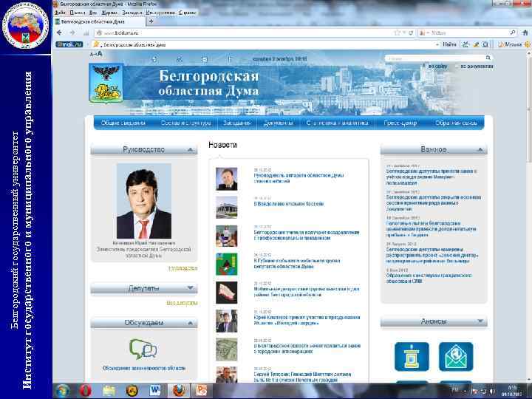Open the Обсуждение законопроектов области link
Viewport: 532px width, 399px height.
click(x=144, y=368)
